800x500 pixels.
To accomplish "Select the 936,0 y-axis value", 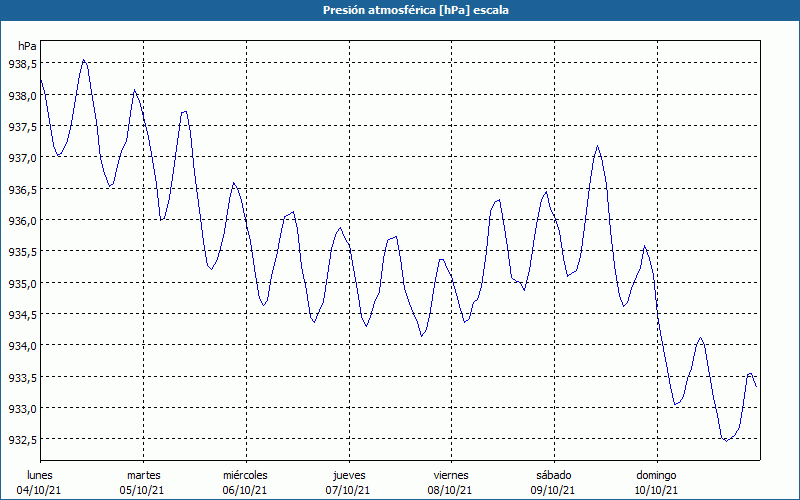I will coord(22,220).
